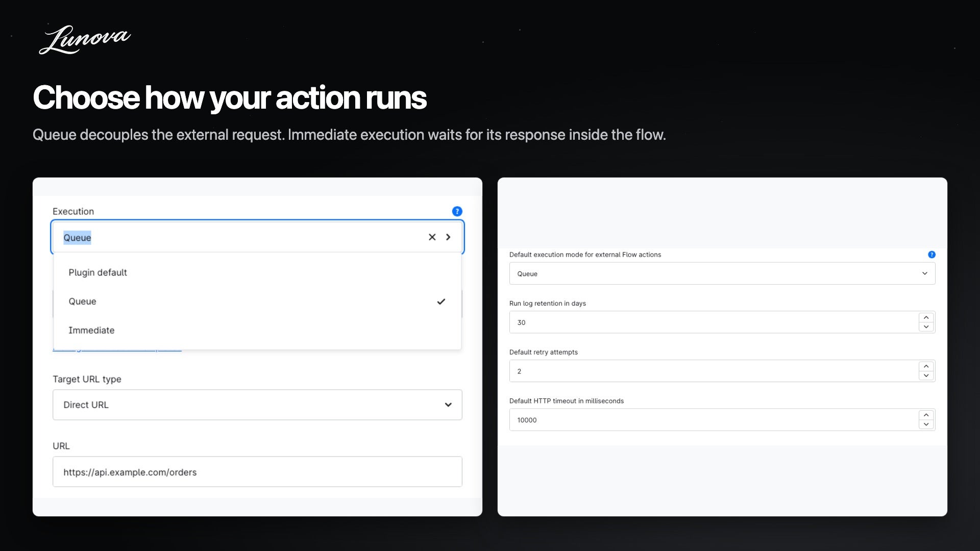Click the Queue text in Execution field
980x551 pixels.
tap(77, 238)
